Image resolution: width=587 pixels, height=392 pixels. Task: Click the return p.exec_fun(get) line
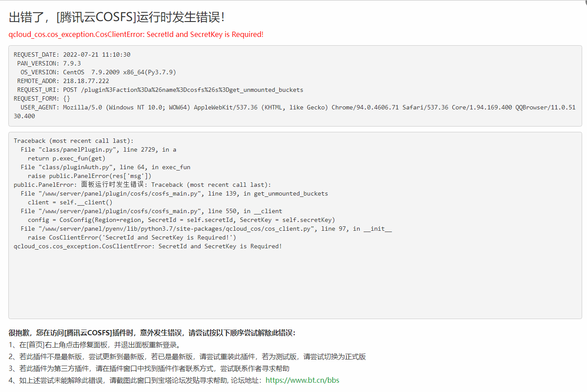(x=66, y=158)
